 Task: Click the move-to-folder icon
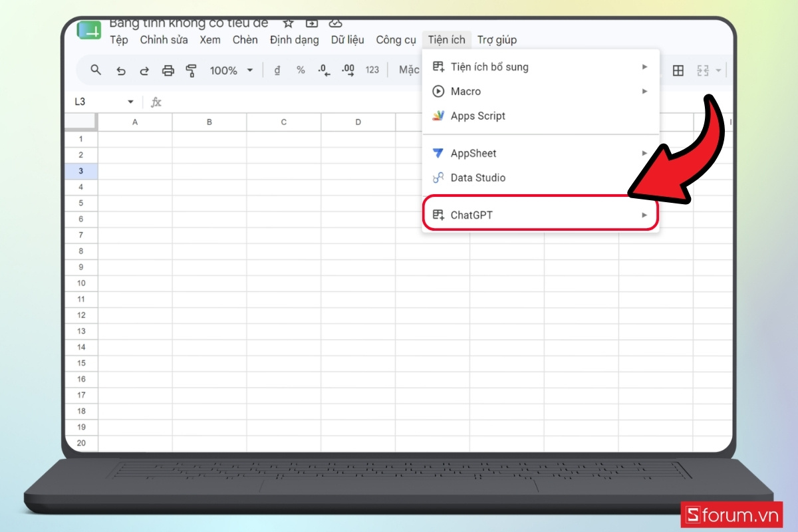point(311,23)
